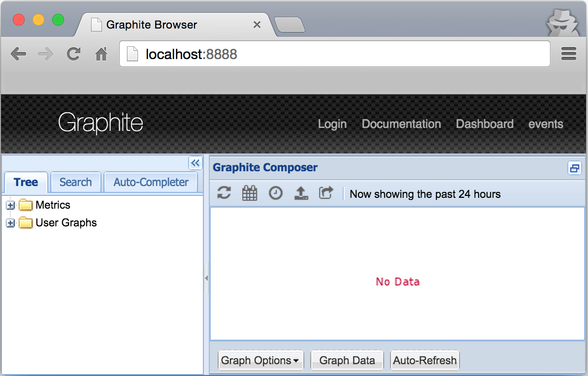Select the Metrics tree item label
Image resolution: width=588 pixels, height=376 pixels.
click(x=53, y=205)
